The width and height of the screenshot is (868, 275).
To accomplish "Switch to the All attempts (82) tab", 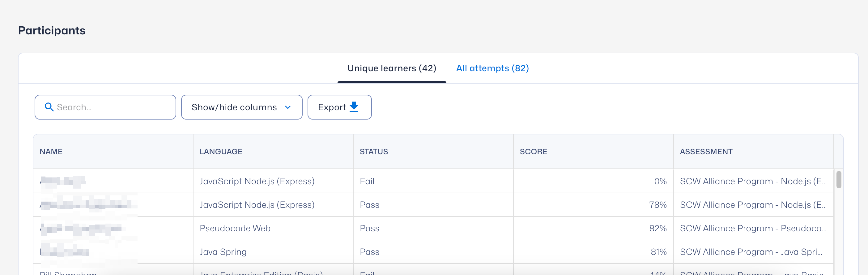I will (x=492, y=68).
